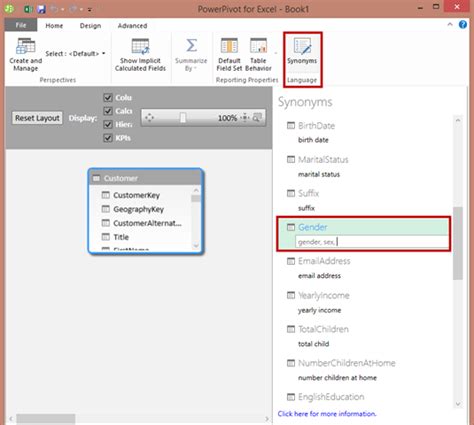The height and width of the screenshot is (425, 474).
Task: Click the Title column icon in Customer table
Action: tap(105, 237)
